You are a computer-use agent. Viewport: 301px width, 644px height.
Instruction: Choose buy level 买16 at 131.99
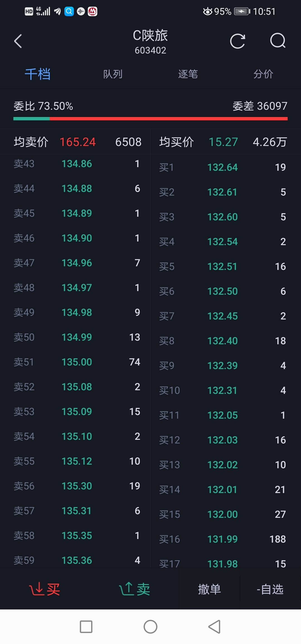tap(222, 539)
